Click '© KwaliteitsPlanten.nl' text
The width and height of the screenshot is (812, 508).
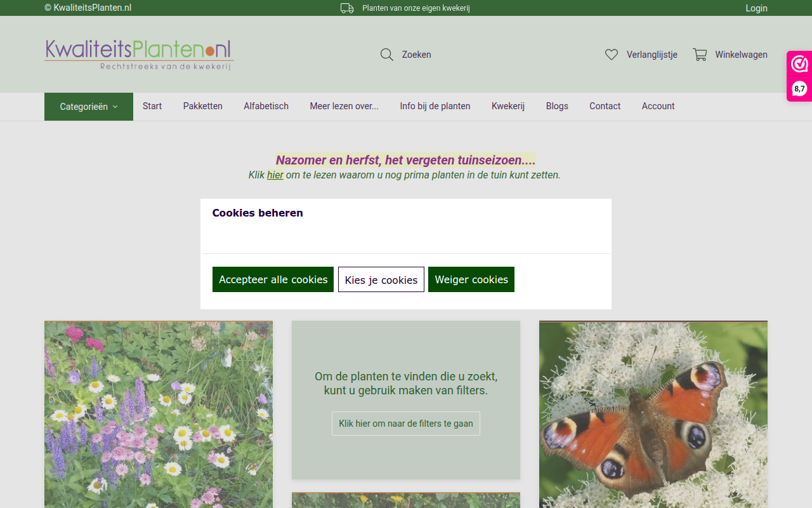tap(88, 8)
